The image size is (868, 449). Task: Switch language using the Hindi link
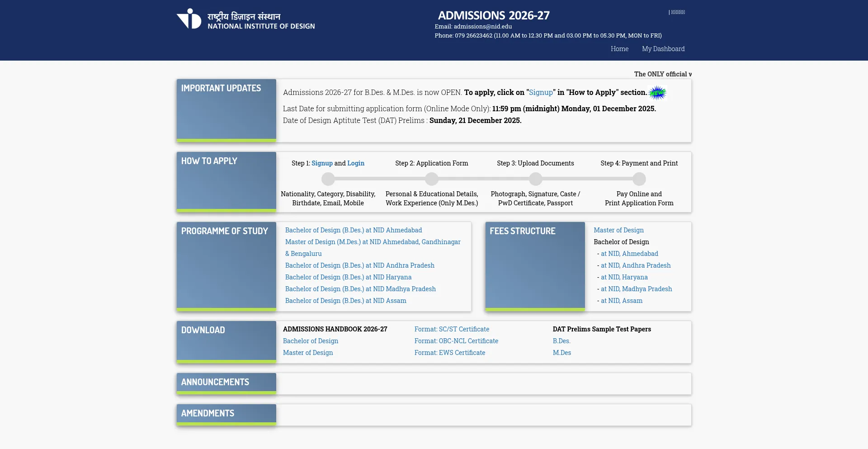point(677,12)
